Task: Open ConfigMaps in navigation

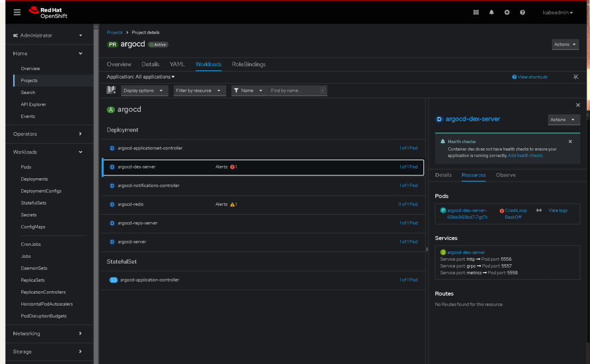Action: click(33, 227)
